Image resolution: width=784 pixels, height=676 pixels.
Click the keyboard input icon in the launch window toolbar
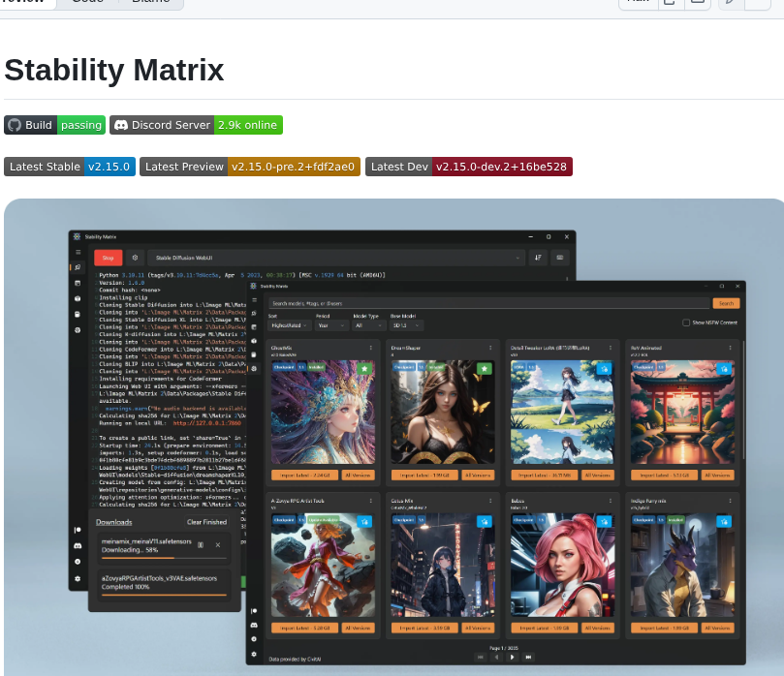(560, 258)
